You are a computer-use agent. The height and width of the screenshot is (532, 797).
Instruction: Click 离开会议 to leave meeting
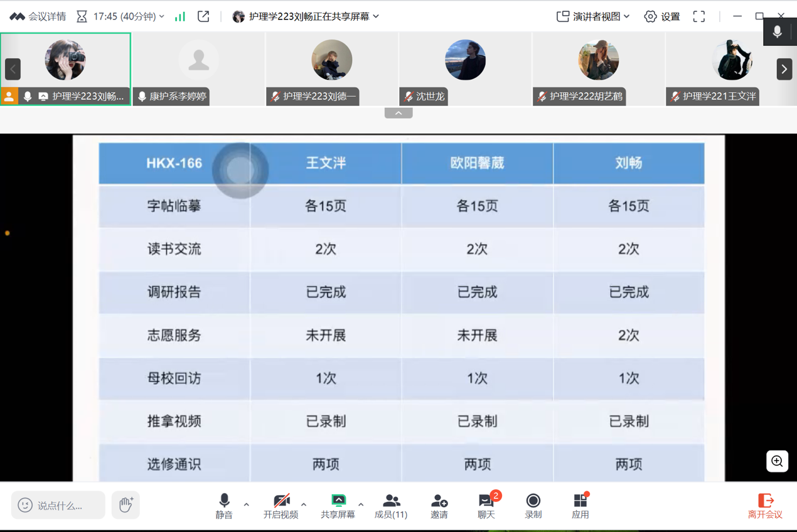tap(765, 506)
